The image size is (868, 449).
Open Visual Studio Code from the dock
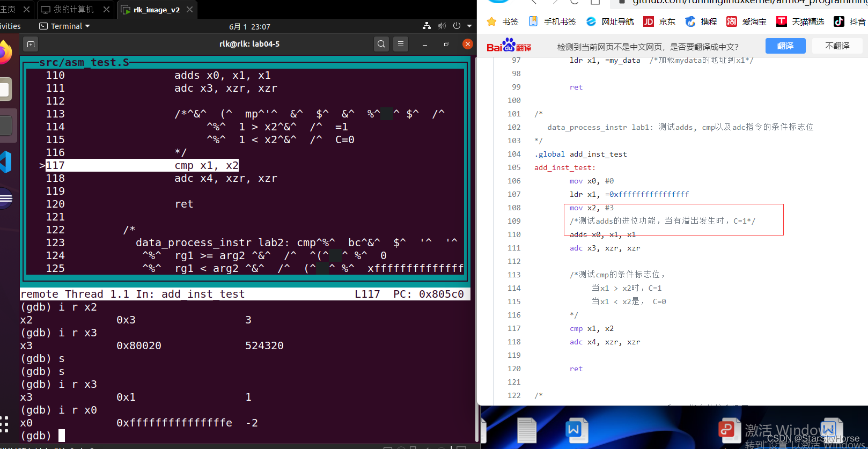pos(5,162)
